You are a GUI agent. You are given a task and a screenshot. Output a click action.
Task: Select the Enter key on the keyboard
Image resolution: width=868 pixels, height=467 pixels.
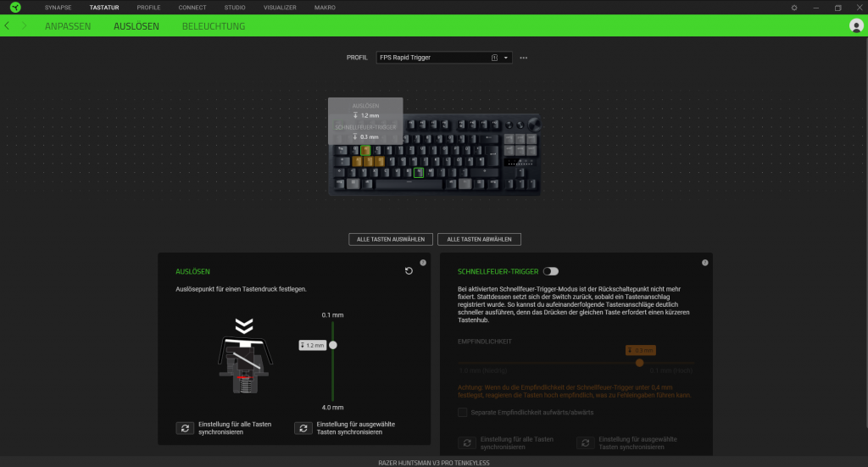point(492,155)
